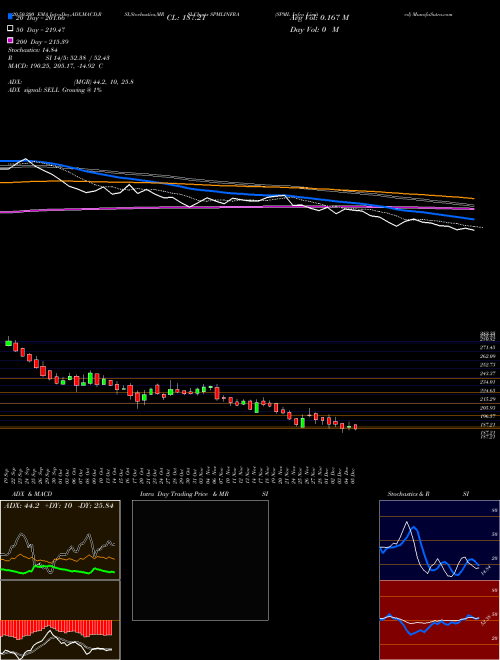
Task: Click the 215.29 price axis label
Action: coord(489,399)
